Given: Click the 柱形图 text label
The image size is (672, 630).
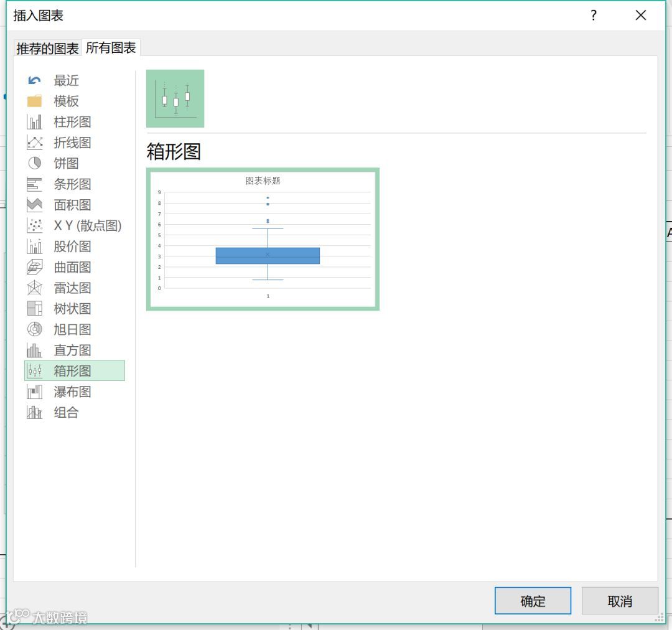Looking at the screenshot, I should point(72,122).
